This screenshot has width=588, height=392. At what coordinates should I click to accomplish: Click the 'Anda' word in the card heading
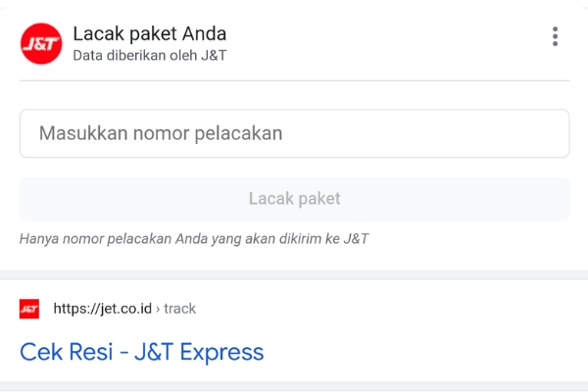pyautogui.click(x=203, y=33)
